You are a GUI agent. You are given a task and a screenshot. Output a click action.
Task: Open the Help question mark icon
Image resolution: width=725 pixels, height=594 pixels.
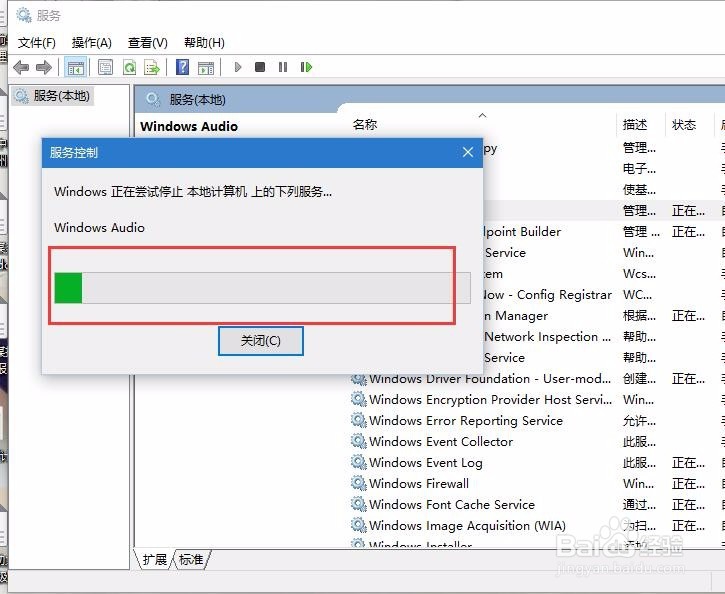(183, 67)
